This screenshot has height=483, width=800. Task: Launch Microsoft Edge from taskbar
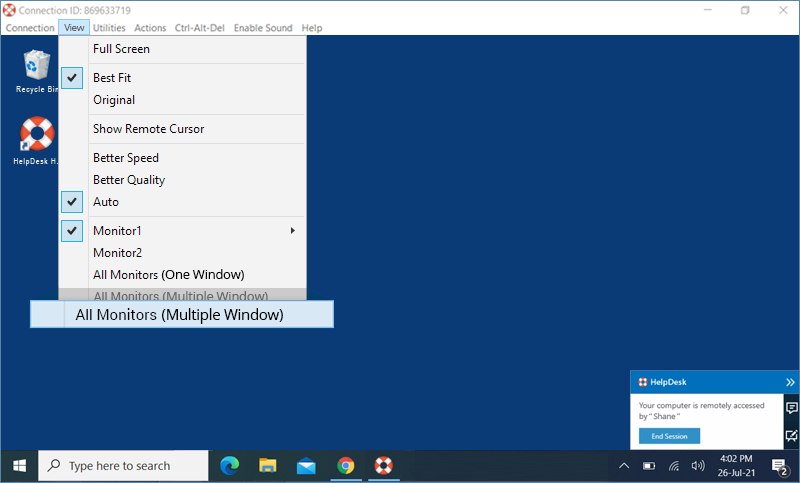click(x=230, y=465)
